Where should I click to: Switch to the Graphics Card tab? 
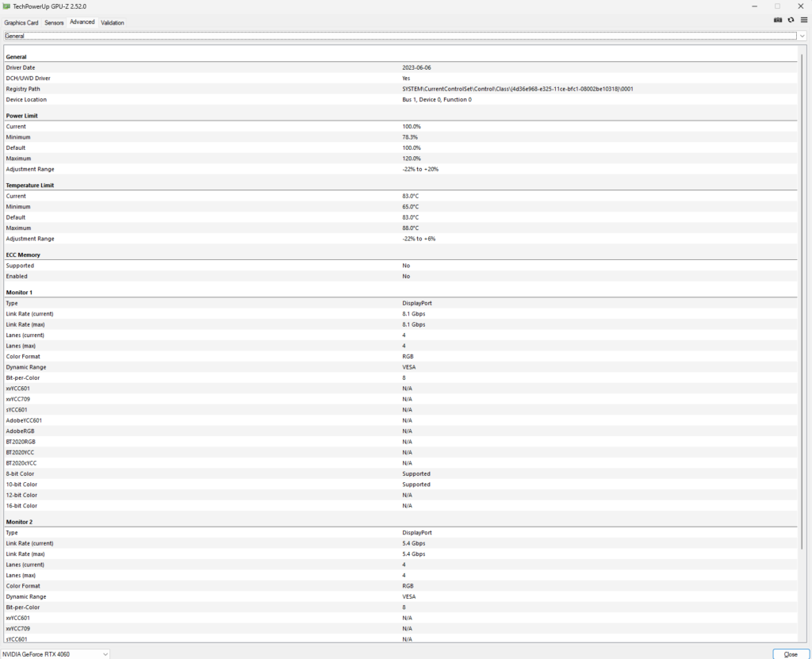pos(21,23)
